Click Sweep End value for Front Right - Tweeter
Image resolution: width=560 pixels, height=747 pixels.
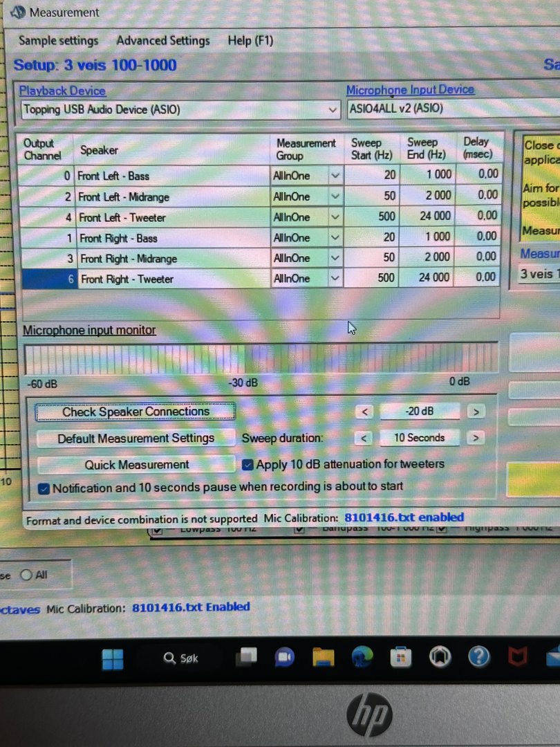(x=427, y=277)
